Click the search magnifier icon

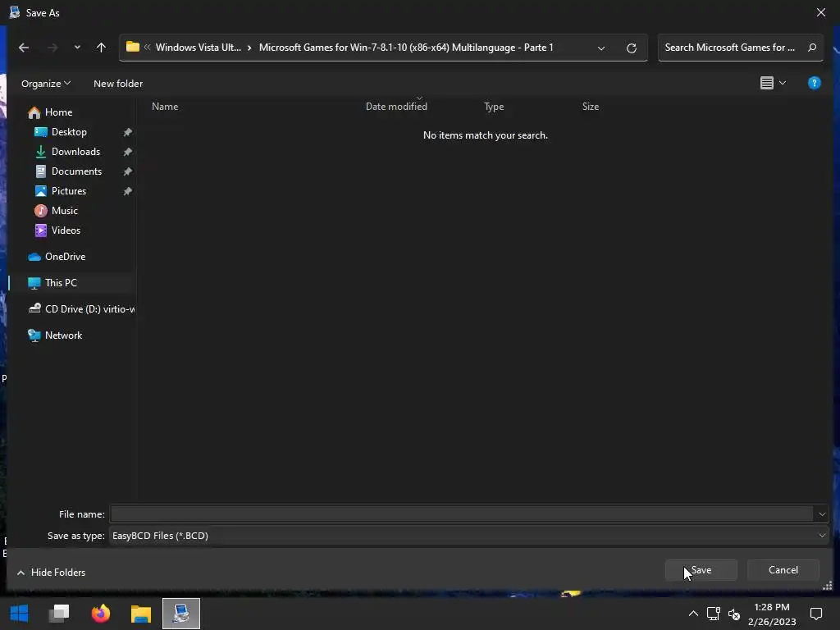coord(812,48)
